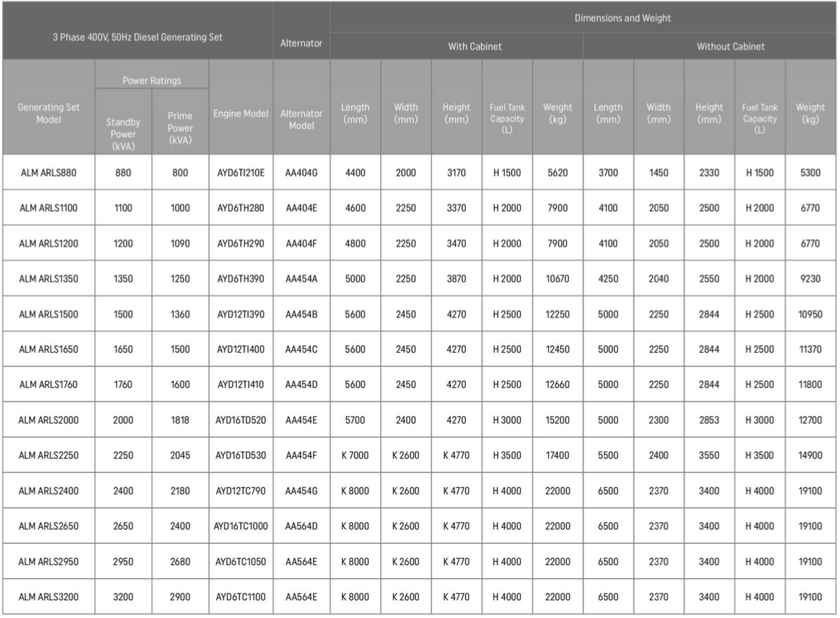
Task: Select the 'Prime Power (kVA)' column header
Action: point(180,128)
